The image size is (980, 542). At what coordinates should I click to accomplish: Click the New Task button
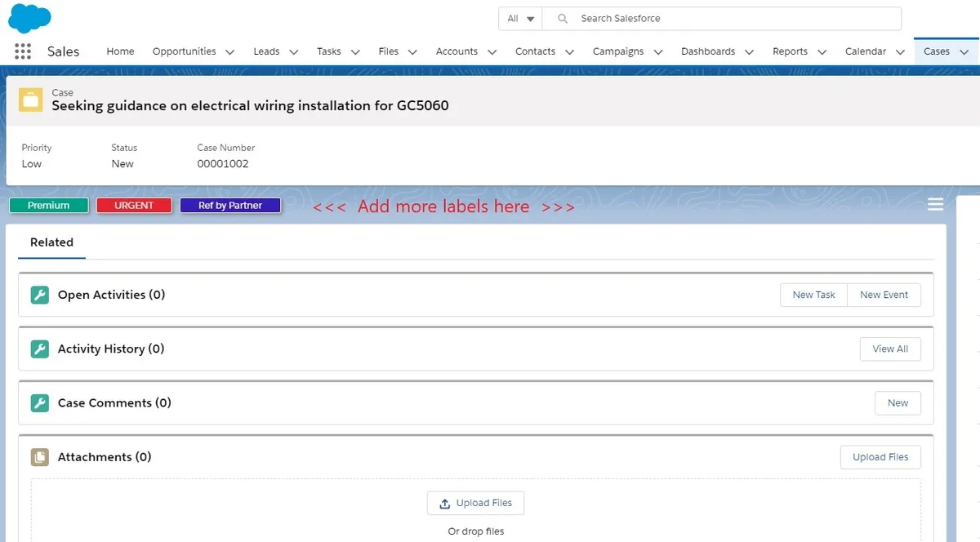click(x=813, y=295)
